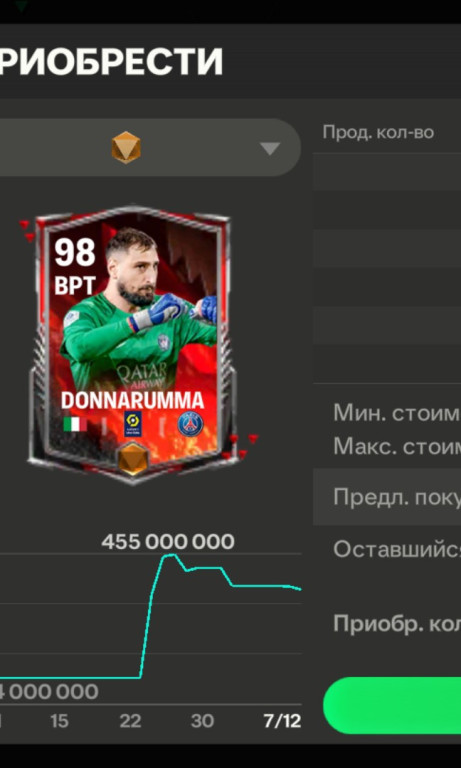Click the Мин. стоим label

397,413
